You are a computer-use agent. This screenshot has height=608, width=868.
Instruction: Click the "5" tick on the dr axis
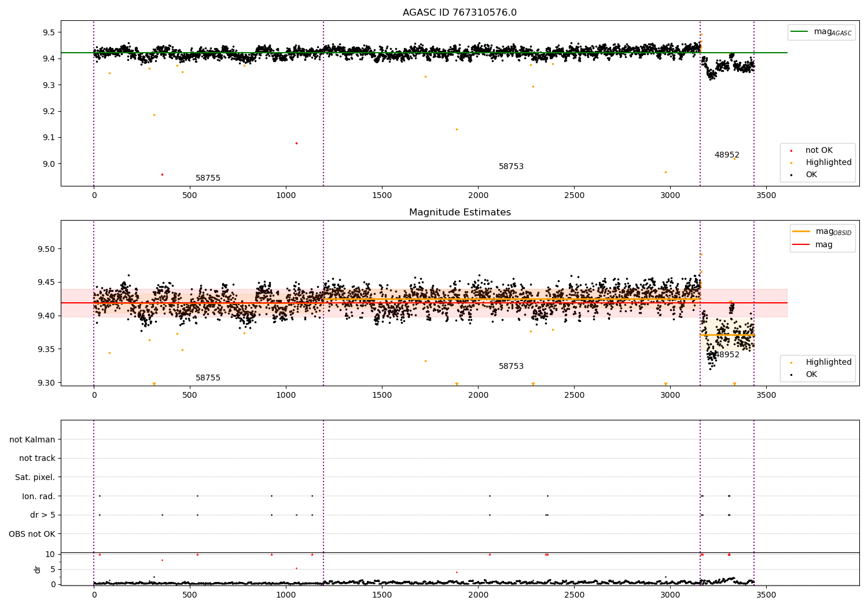tap(53, 569)
